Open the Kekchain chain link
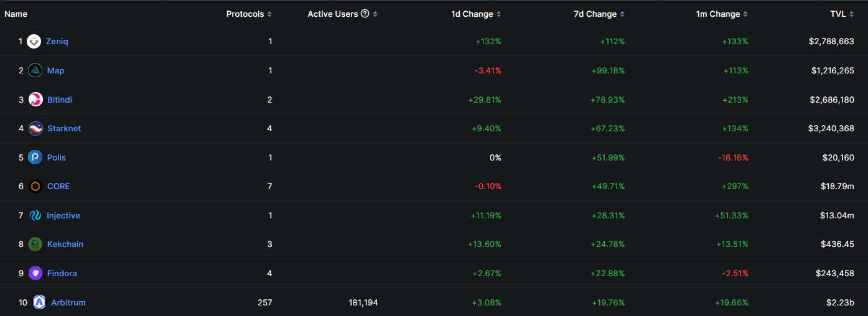Screen dimensions: 868x316 [x=65, y=244]
